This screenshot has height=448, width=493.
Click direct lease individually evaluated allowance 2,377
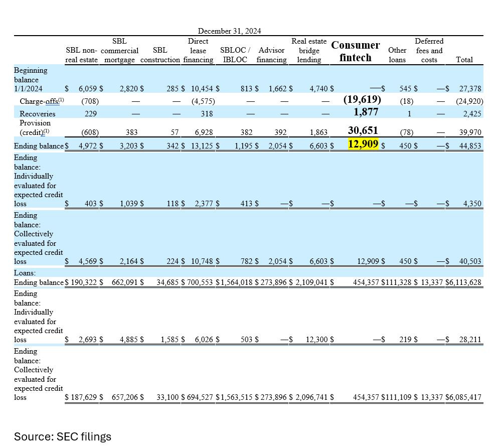204,204
